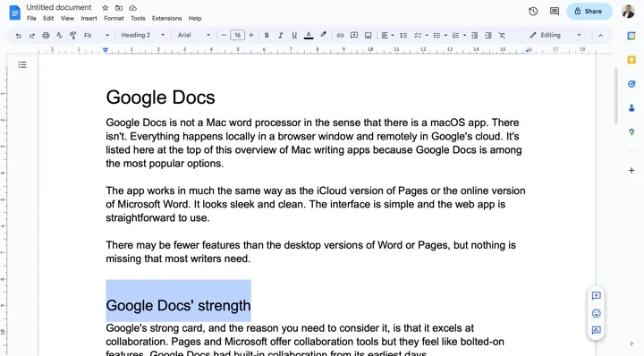Open the Format menu

point(114,19)
